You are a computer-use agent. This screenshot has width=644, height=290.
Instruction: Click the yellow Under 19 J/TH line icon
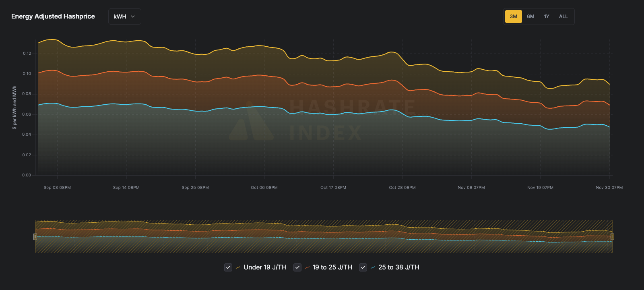coord(238,267)
